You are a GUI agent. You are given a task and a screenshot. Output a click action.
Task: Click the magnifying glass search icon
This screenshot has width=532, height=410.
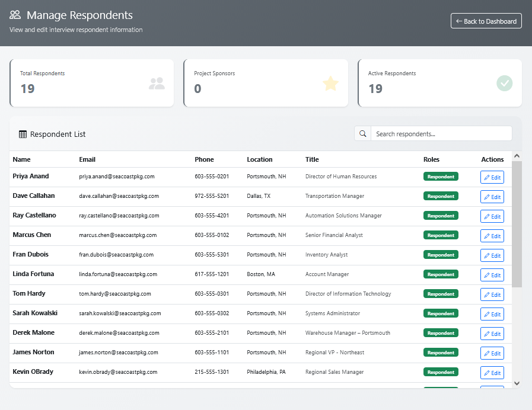coord(362,134)
